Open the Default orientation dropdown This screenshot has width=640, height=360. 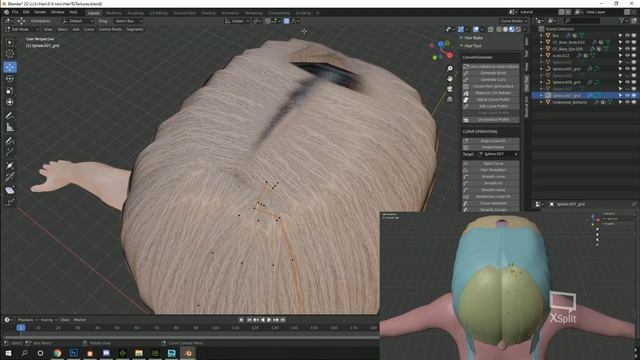pos(78,21)
